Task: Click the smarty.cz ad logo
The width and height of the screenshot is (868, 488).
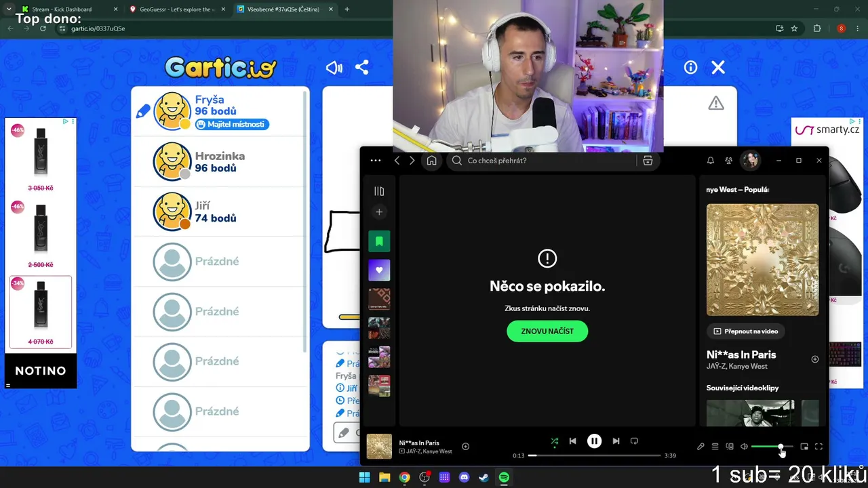Action: tap(827, 129)
